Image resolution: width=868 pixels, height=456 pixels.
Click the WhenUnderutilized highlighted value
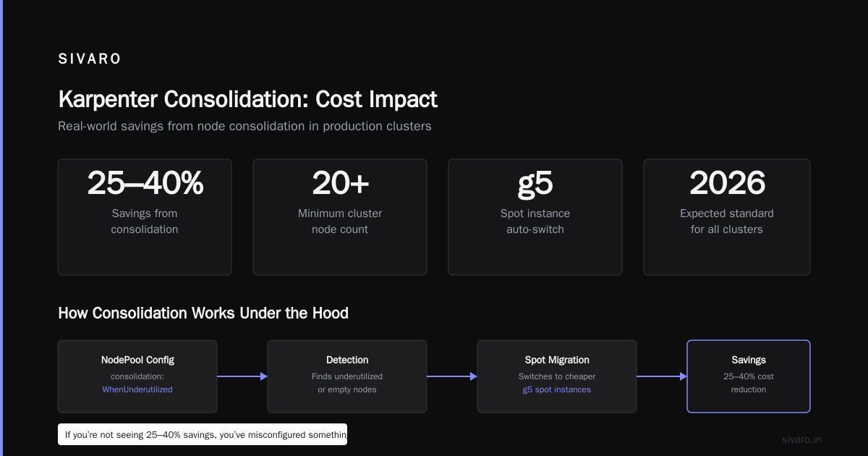[x=137, y=389]
